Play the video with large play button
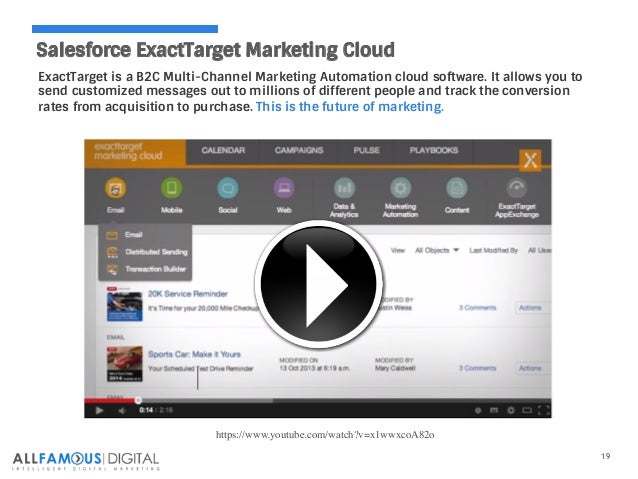 coord(319,284)
